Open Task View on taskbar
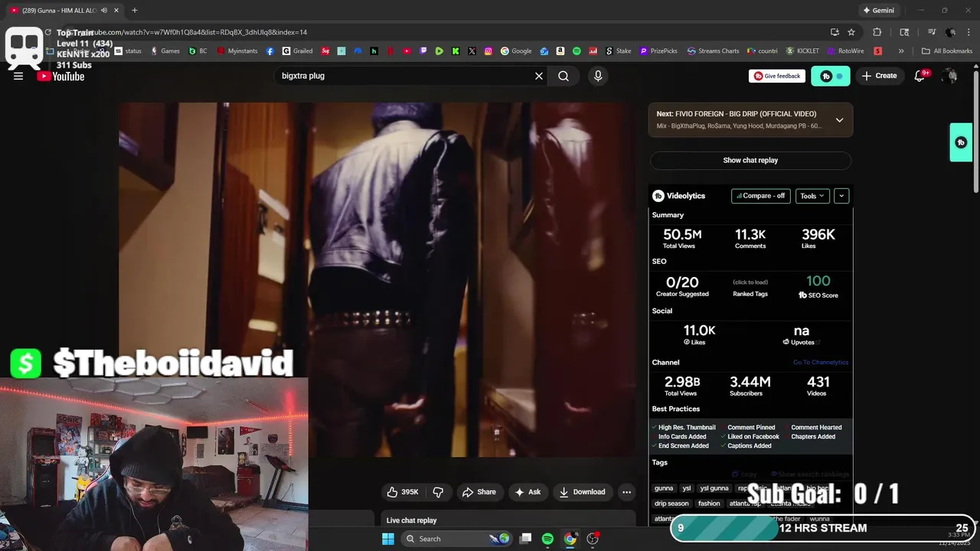The width and height of the screenshot is (980, 551). [525, 539]
